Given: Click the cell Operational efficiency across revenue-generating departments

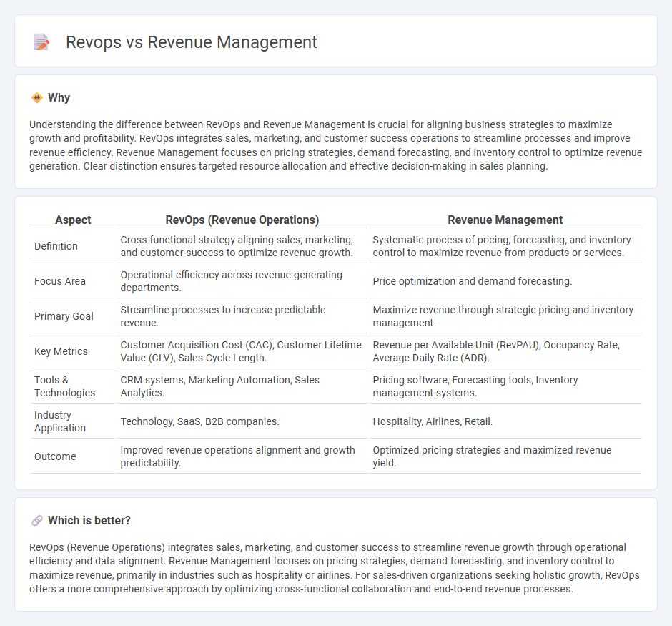Looking at the screenshot, I should click(x=242, y=281).
